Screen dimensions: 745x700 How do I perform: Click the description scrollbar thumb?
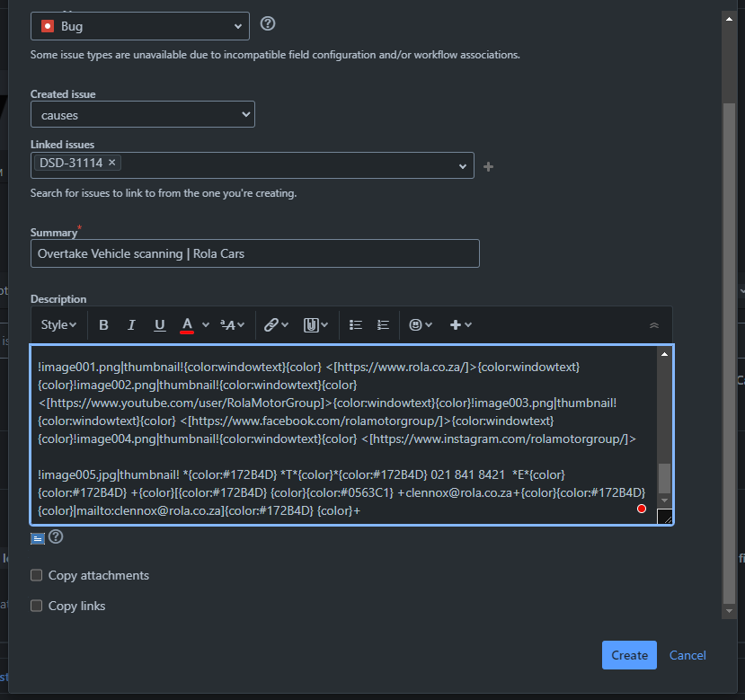click(x=664, y=477)
